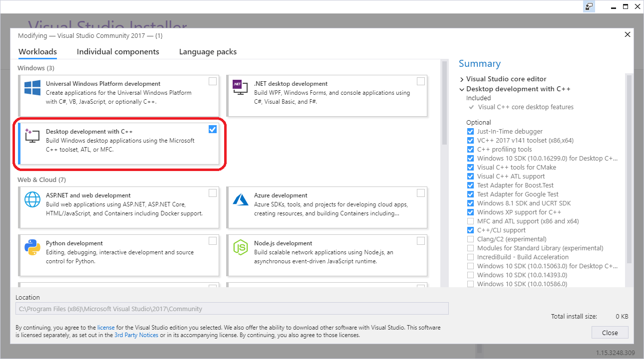Screen dimensions: 644x359
Task: Enable Clang/C2 (experimental) option
Action: pos(470,239)
